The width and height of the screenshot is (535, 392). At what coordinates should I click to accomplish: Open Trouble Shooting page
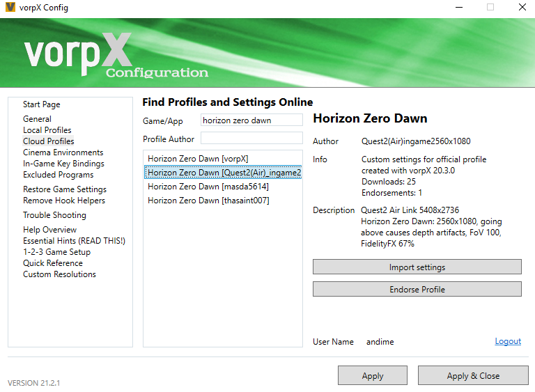pyautogui.click(x=54, y=215)
